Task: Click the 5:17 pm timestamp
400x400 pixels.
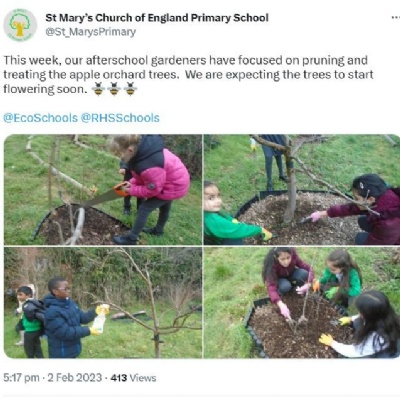Action: click(21, 378)
